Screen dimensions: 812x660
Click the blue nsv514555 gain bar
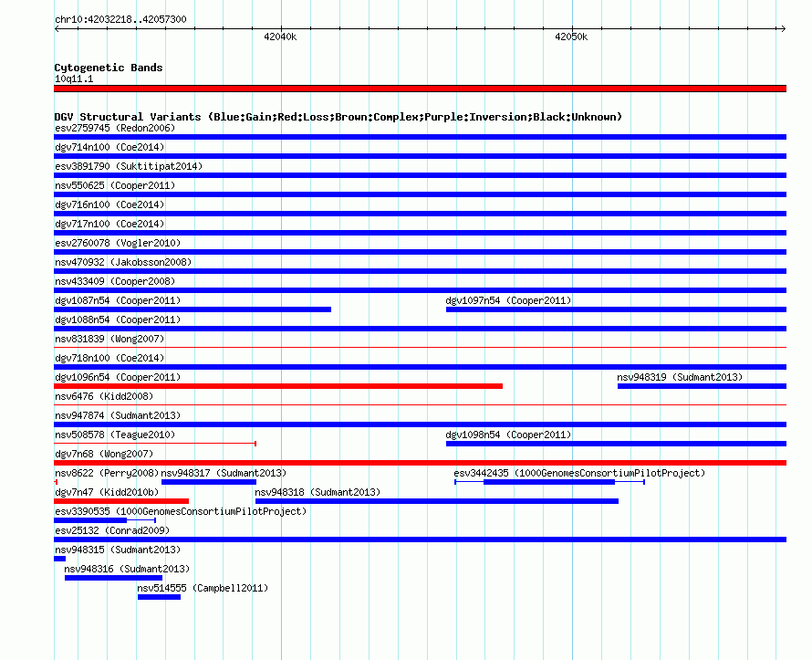point(159,597)
